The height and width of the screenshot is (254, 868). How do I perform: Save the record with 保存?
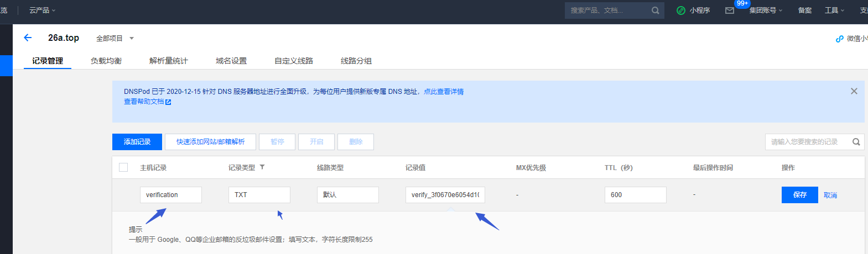[800, 195]
